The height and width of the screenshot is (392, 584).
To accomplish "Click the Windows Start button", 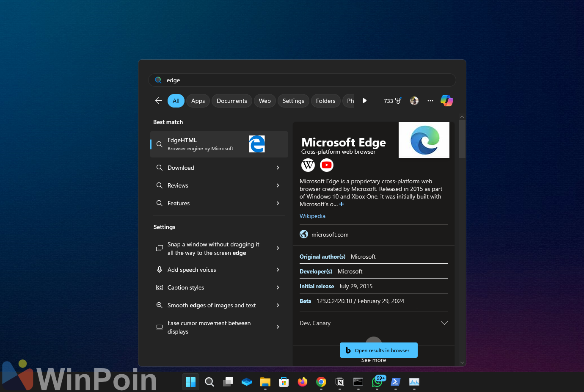I will click(x=191, y=382).
